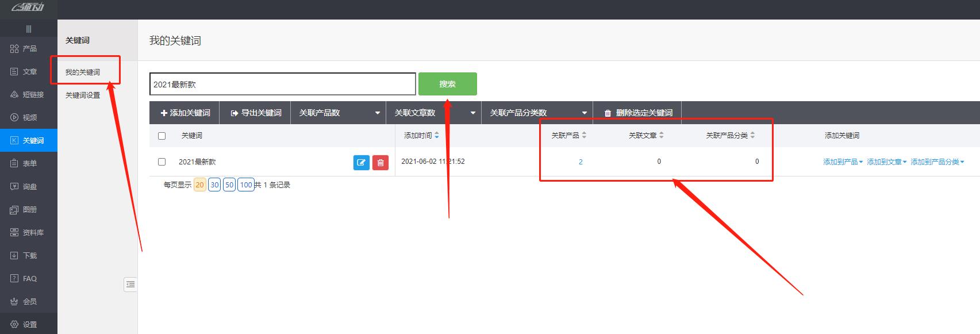Show 30 records per page
The height and width of the screenshot is (334, 980).
(x=214, y=185)
